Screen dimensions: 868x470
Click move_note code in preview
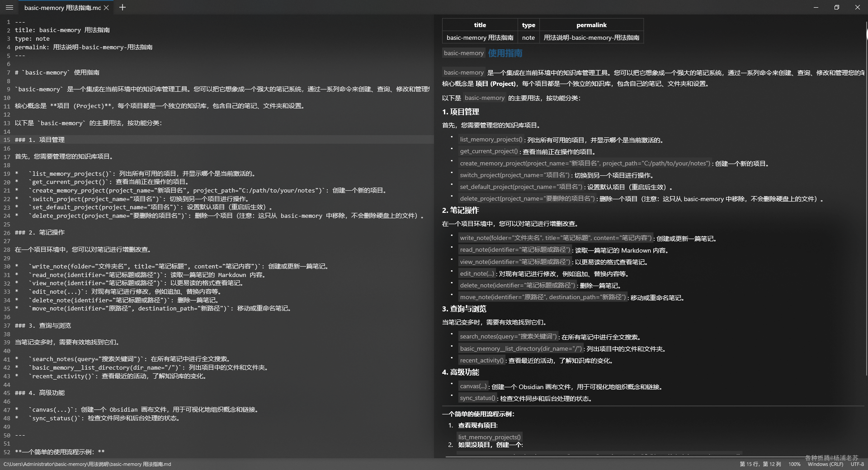pos(543,297)
